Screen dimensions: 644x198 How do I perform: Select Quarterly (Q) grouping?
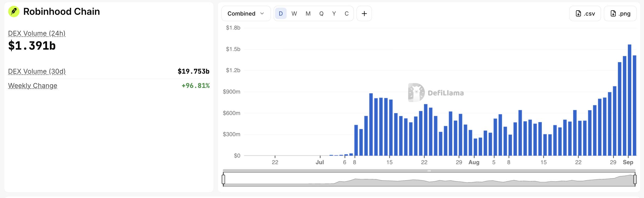click(321, 13)
